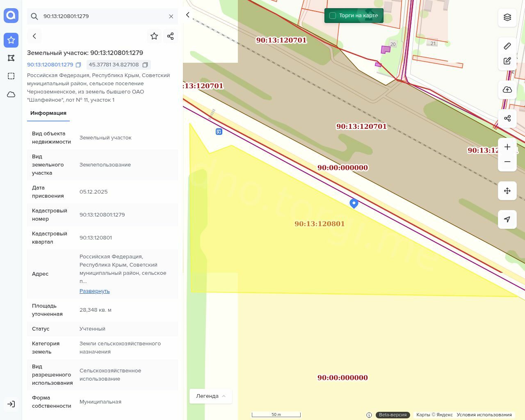The width and height of the screenshot is (525, 420).
Task: Click the locate-me arrow button
Action: pos(507,219)
